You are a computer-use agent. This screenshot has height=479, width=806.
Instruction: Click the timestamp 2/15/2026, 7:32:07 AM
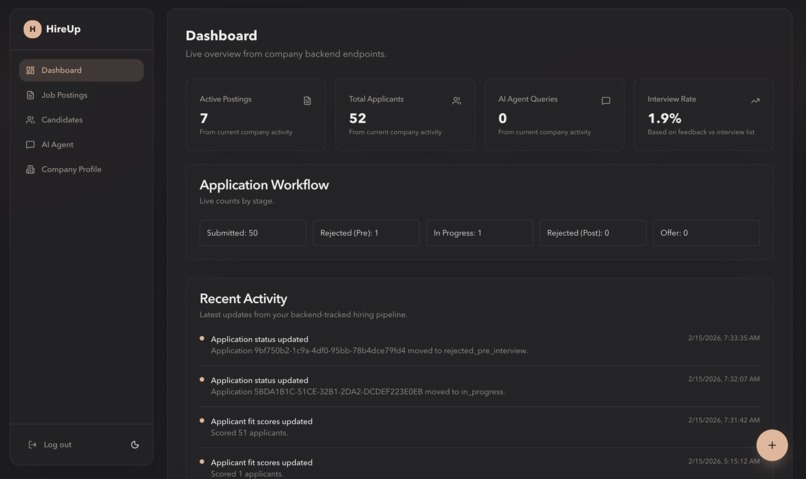point(724,379)
